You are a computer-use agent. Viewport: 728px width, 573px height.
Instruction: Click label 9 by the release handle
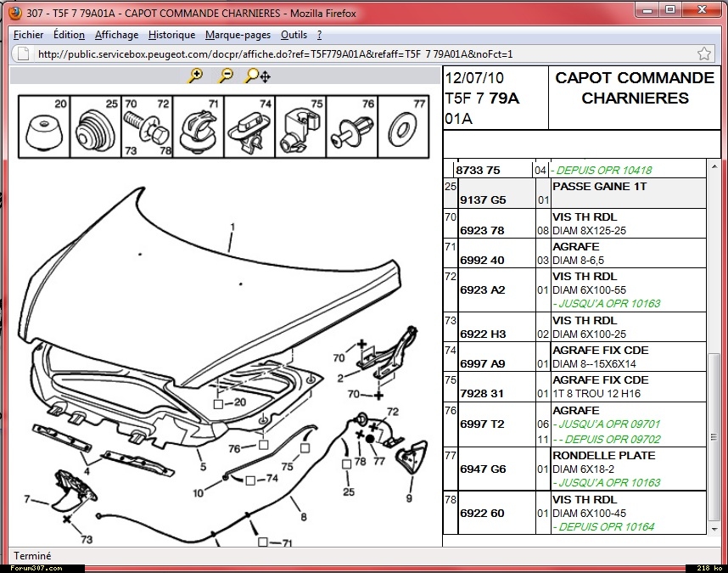pos(409,498)
